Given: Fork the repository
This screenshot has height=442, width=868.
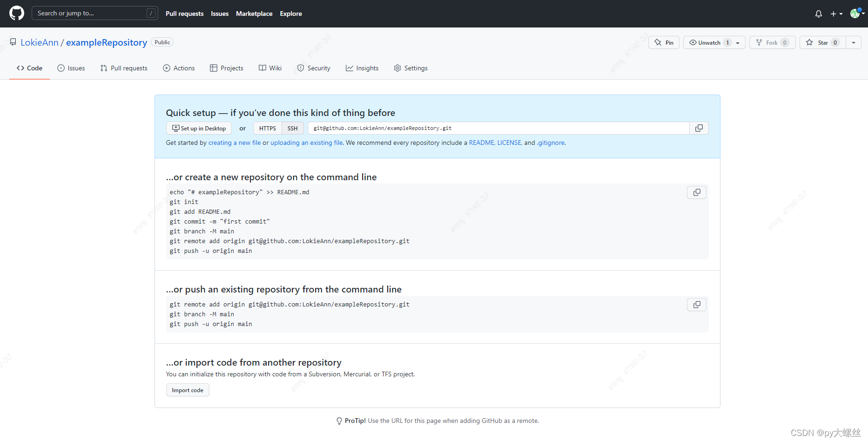Looking at the screenshot, I should (772, 42).
